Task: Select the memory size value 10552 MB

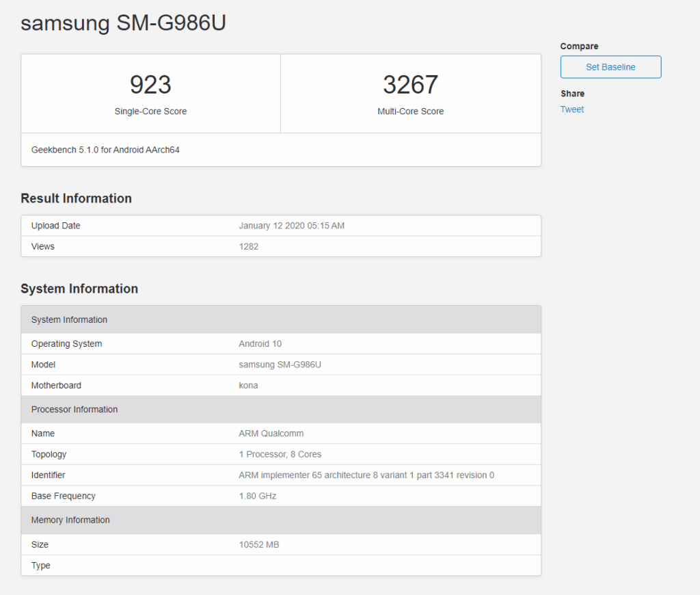Action: [258, 544]
